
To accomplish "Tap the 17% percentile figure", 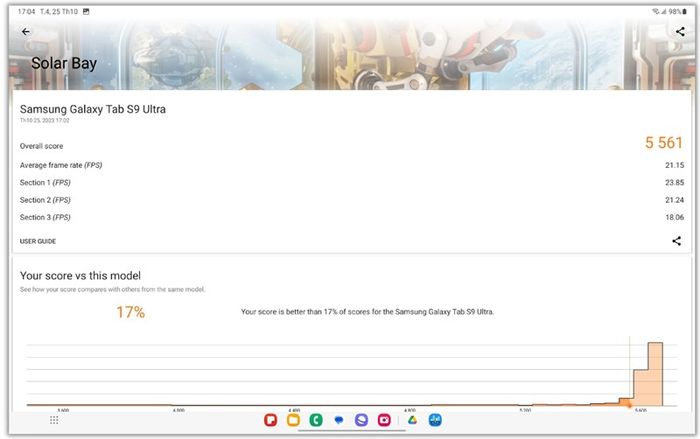I will click(x=130, y=312).
